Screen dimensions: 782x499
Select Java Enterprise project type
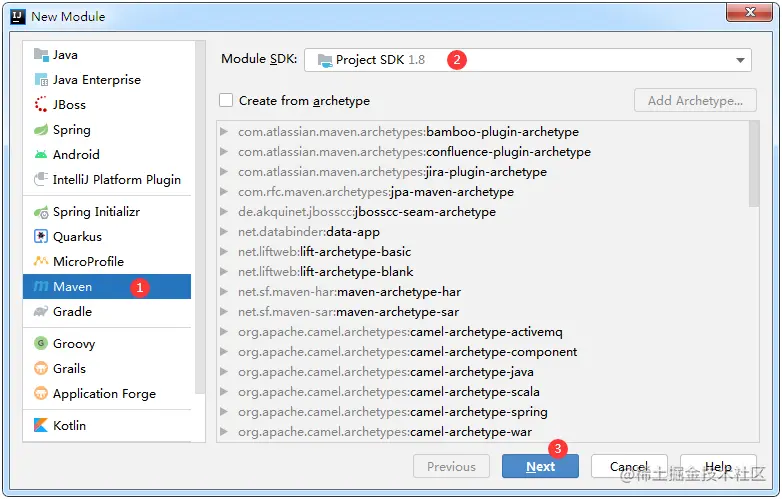[107, 79]
